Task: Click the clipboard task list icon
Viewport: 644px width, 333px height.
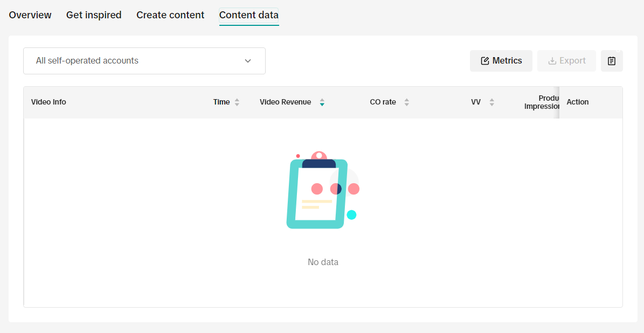Action: point(612,61)
